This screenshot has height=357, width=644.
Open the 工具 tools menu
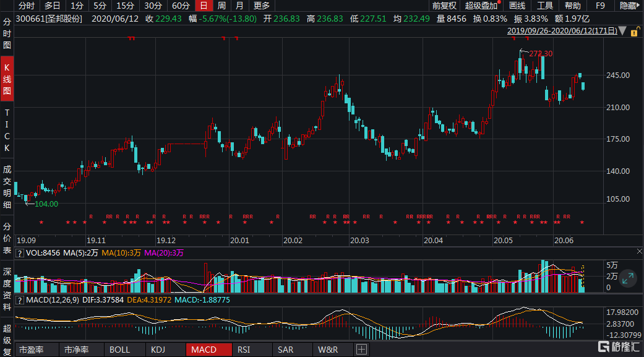pos(545,6)
